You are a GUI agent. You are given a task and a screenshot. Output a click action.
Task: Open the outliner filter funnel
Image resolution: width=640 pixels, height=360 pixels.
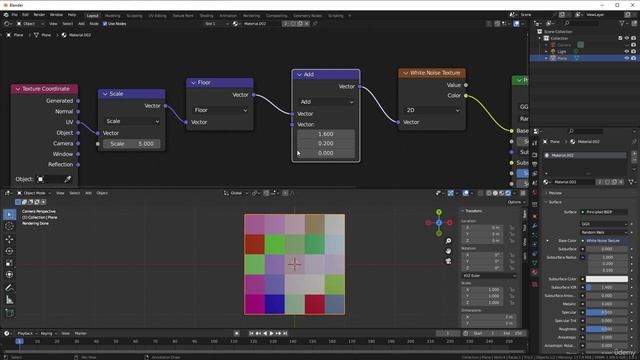(x=623, y=24)
